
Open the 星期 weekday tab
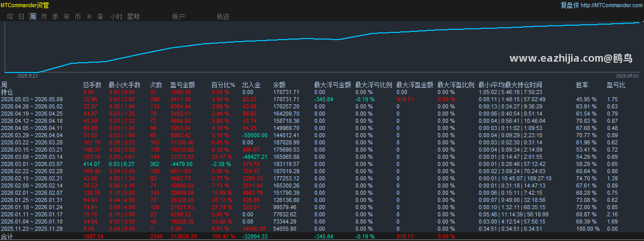(x=133, y=16)
